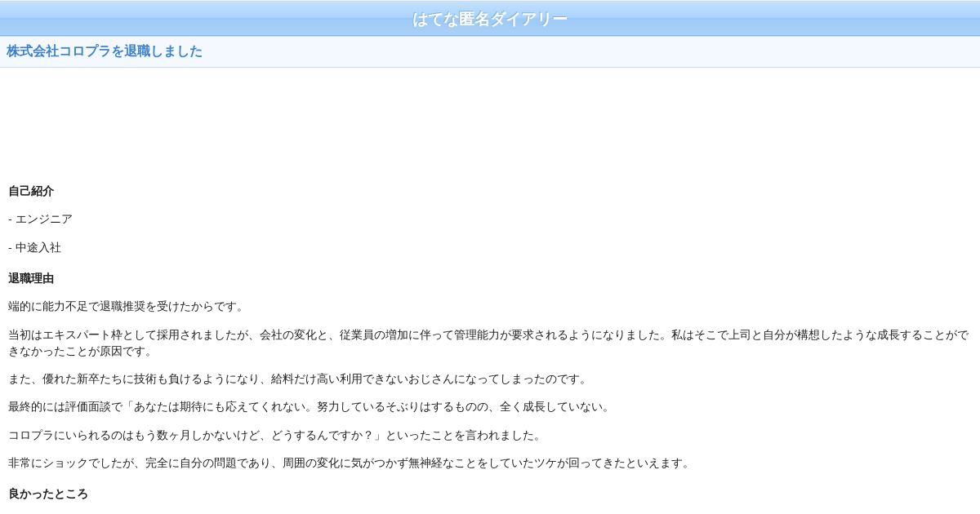Click the 自己紹介 heading
The height and width of the screenshot is (514, 980).
point(31,191)
